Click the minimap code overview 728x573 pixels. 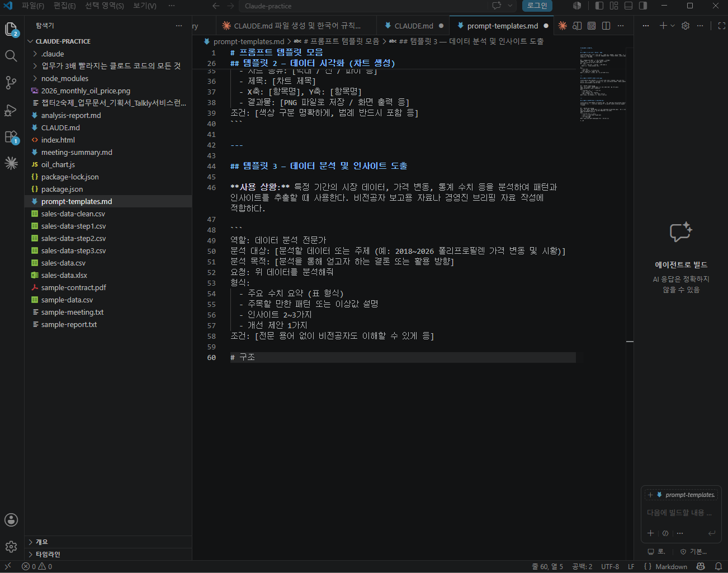click(602, 84)
